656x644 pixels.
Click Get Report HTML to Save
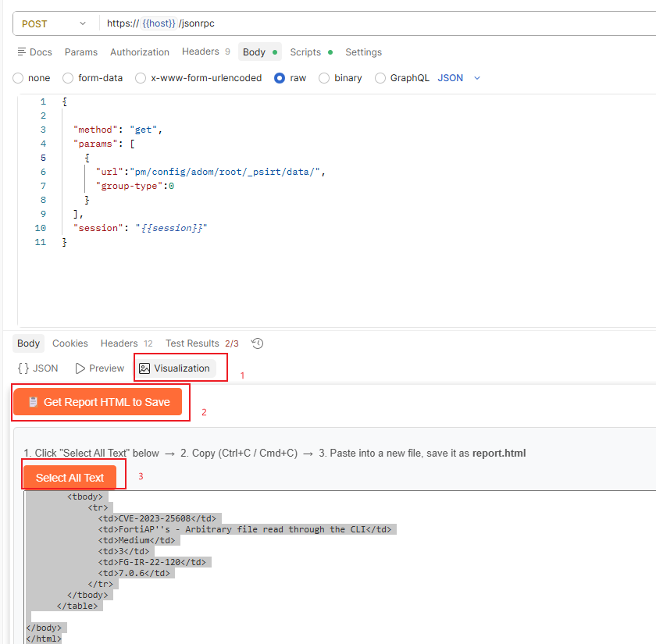pos(98,402)
